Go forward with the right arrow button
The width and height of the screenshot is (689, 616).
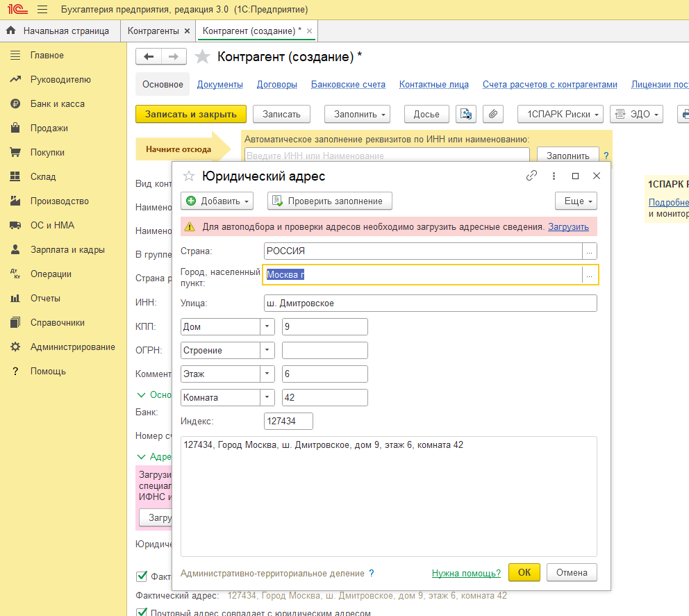(x=174, y=57)
